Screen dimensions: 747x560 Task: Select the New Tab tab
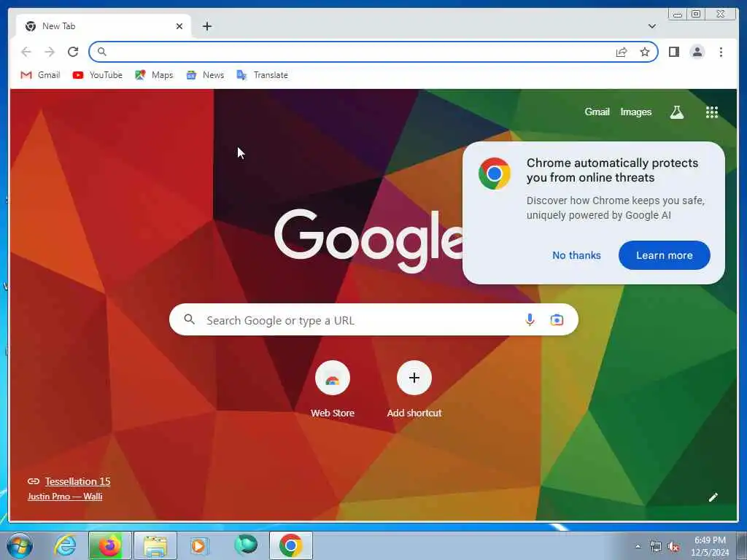coord(104,26)
